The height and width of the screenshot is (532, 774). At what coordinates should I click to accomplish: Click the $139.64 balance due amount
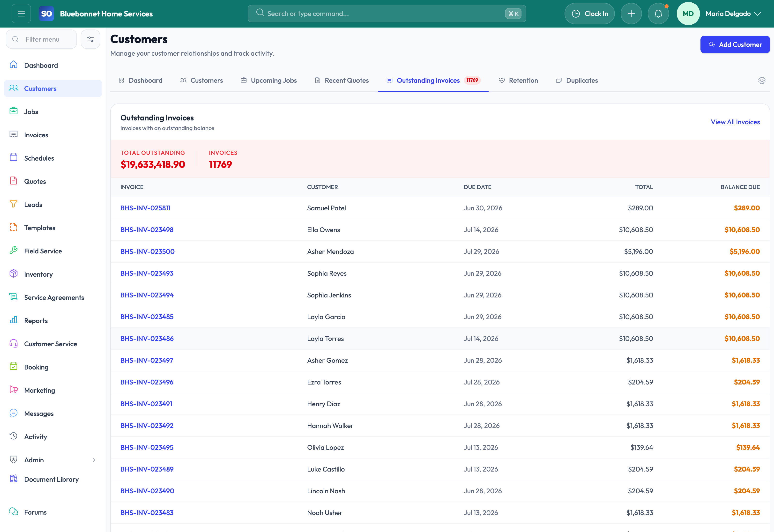coord(748,447)
